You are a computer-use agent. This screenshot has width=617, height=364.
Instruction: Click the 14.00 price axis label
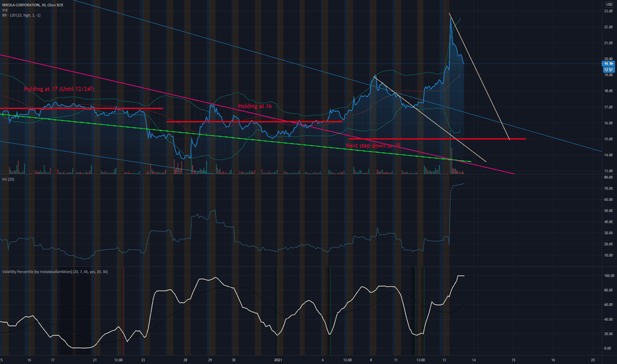click(x=608, y=155)
